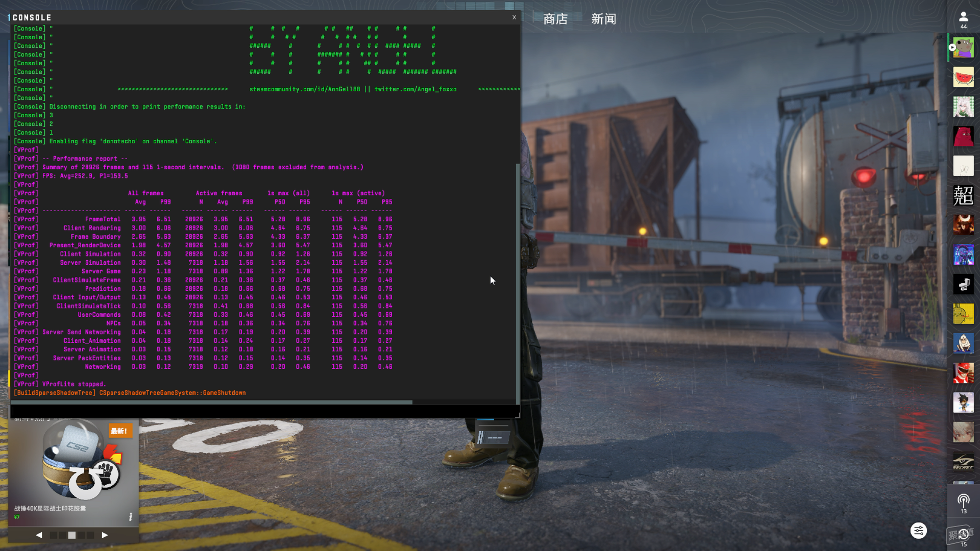980x551 pixels.
Task: Click the Enabling flag 'donotecho' console line
Action: (133, 141)
